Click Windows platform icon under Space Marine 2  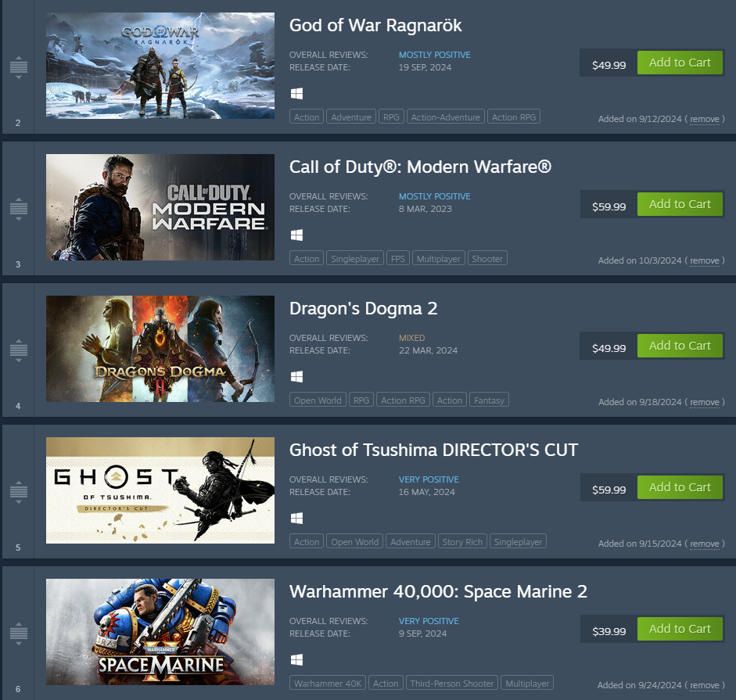[296, 659]
